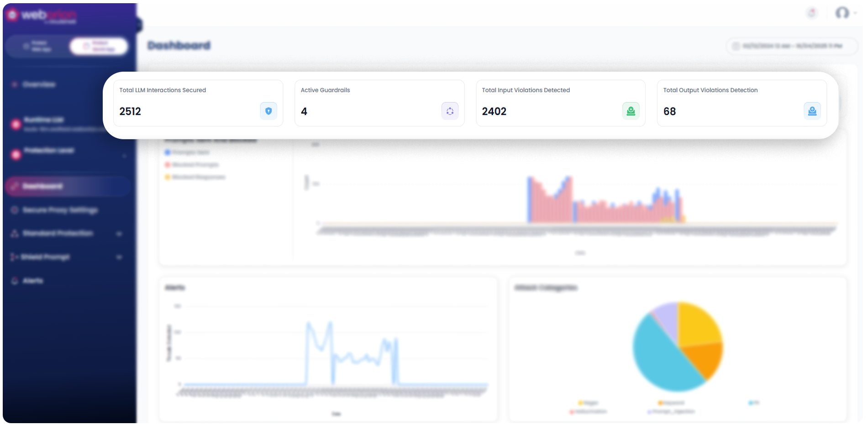Expand the Standard Protection submenu chevron
This screenshot has width=868, height=430.
point(119,234)
